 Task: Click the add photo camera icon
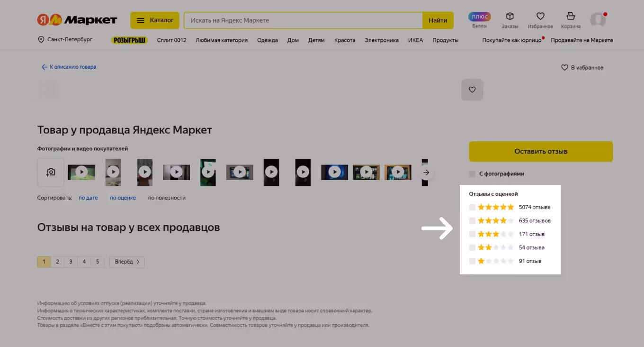(51, 172)
